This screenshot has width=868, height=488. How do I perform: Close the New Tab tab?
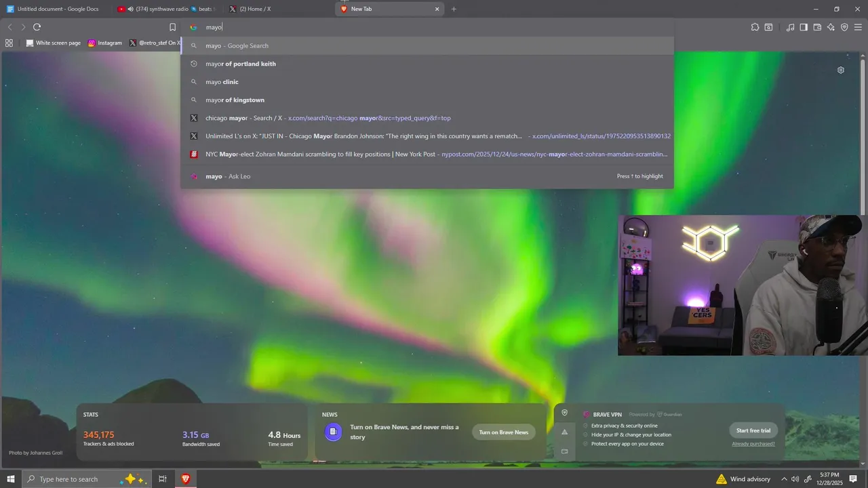pos(437,9)
